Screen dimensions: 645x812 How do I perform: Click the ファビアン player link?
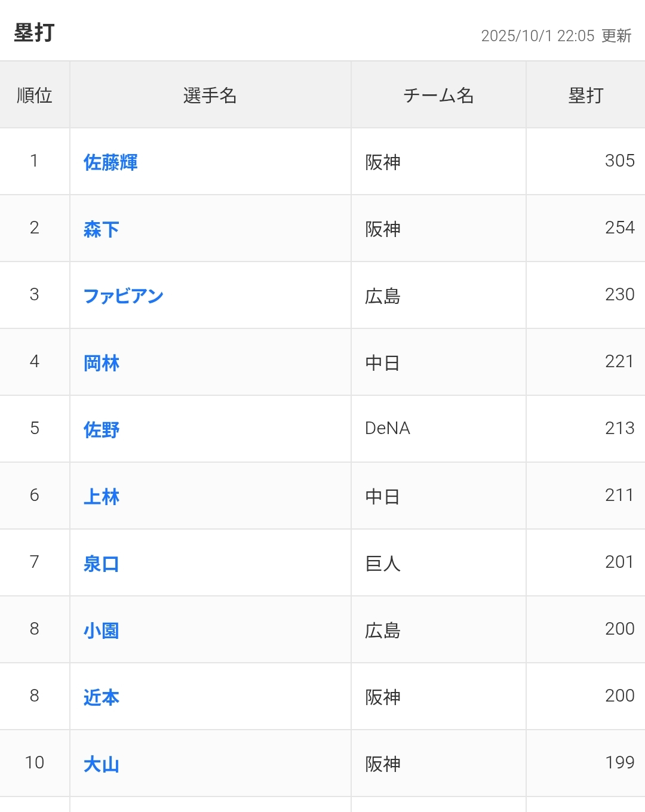[x=123, y=296]
